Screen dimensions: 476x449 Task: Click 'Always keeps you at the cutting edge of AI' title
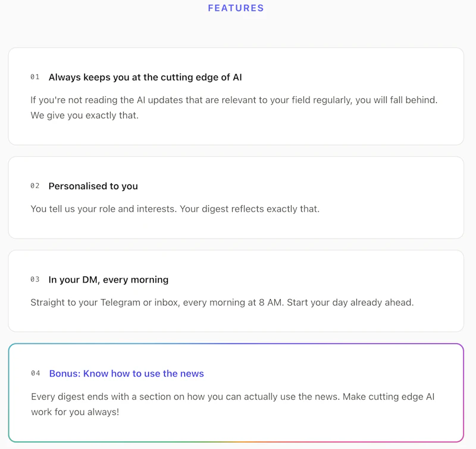click(x=145, y=77)
